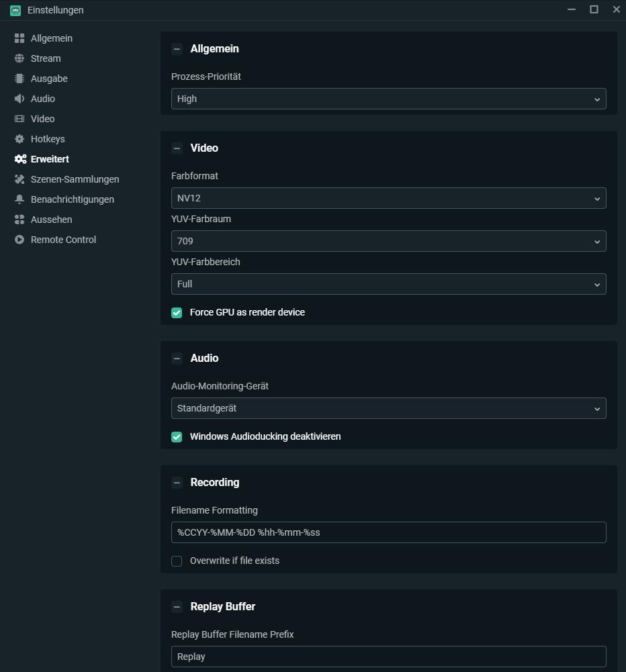This screenshot has width=626, height=672.
Task: Enable Overwrite if file exists
Action: tap(177, 561)
